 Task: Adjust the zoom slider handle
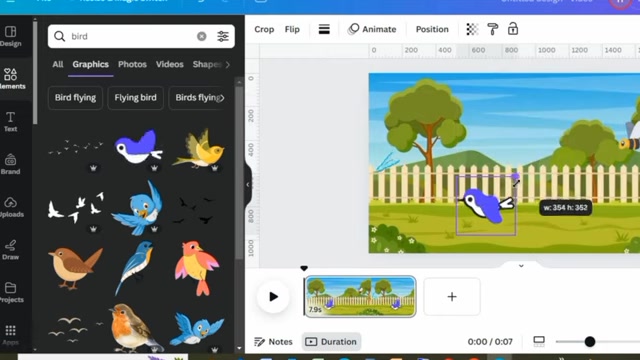590,342
